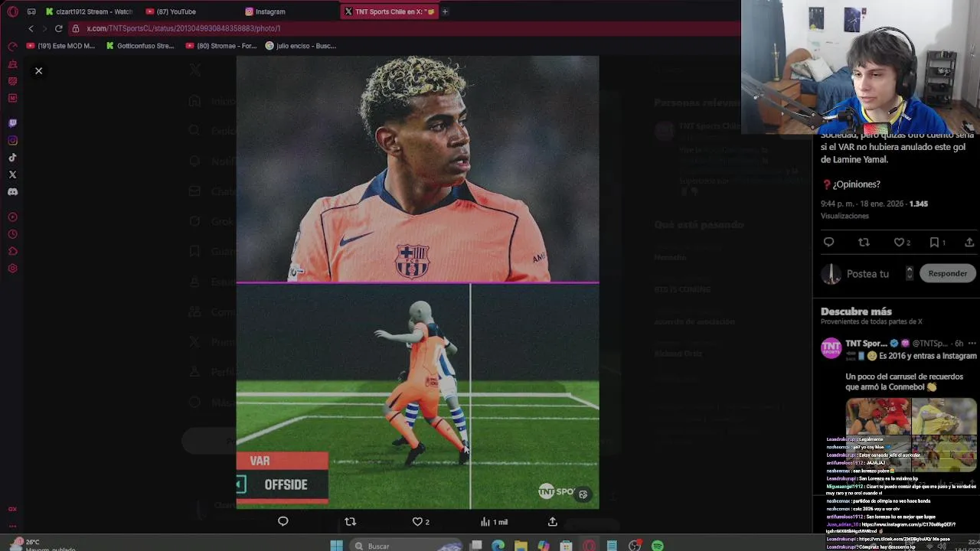View analytics showing 1 mil views

(x=494, y=521)
